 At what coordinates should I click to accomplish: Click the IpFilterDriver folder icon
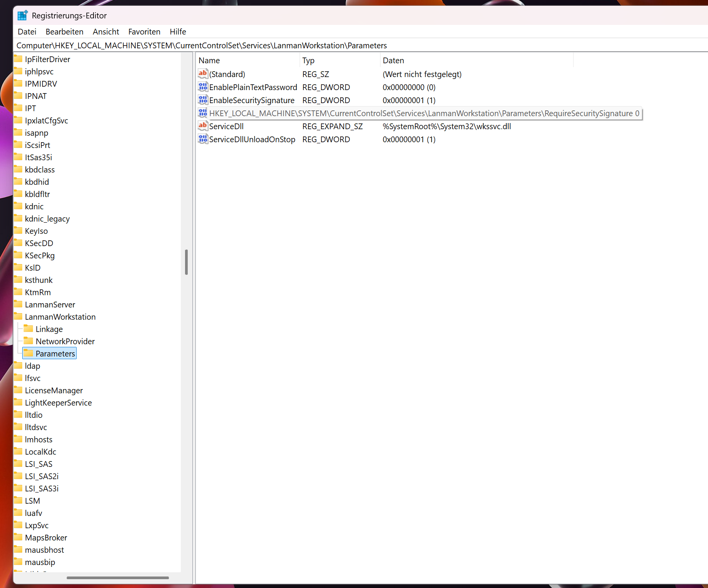point(18,59)
